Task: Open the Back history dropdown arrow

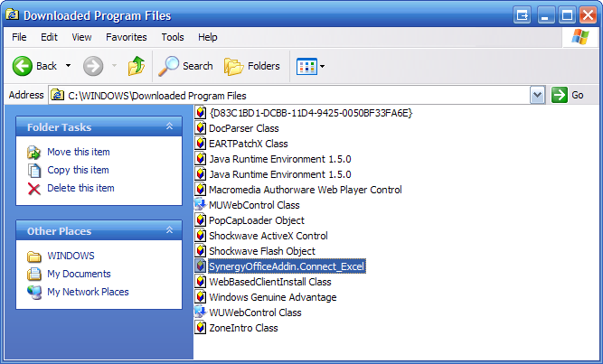Action: point(68,66)
